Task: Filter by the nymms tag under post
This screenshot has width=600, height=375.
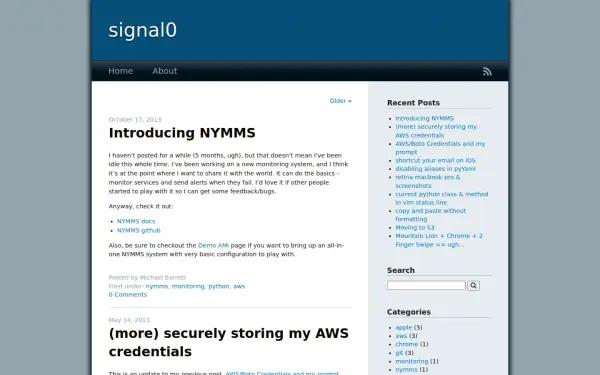Action: [x=157, y=286]
